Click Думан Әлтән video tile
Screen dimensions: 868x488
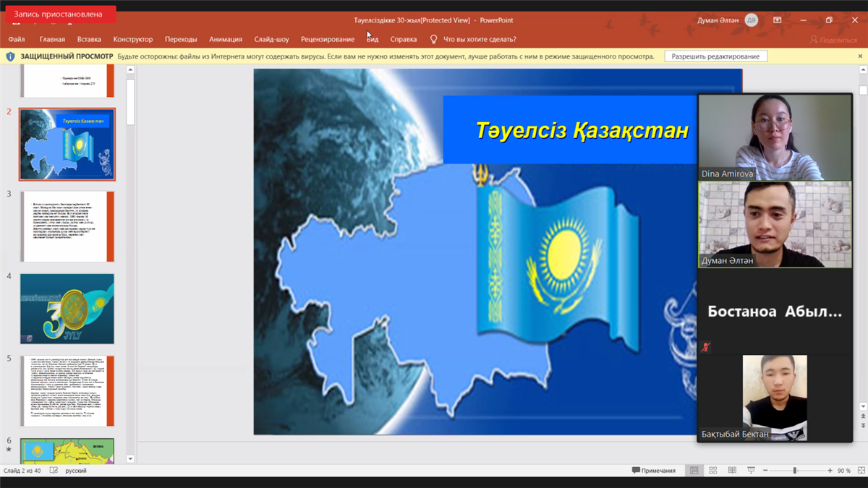(x=775, y=224)
